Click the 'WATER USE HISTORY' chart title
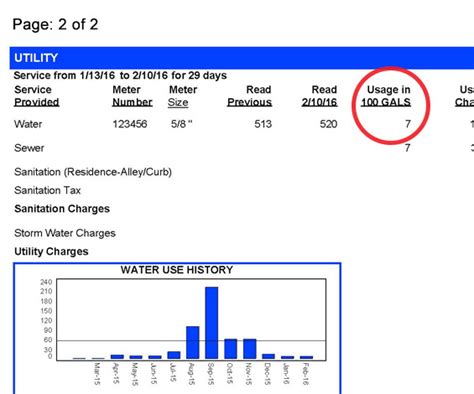Image resolution: width=474 pixels, height=394 pixels. point(177,270)
